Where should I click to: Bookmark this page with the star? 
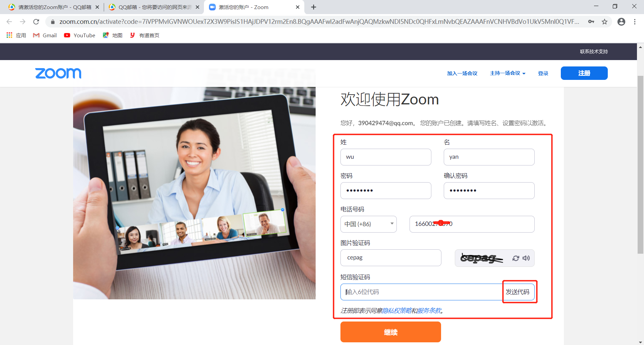coord(604,21)
